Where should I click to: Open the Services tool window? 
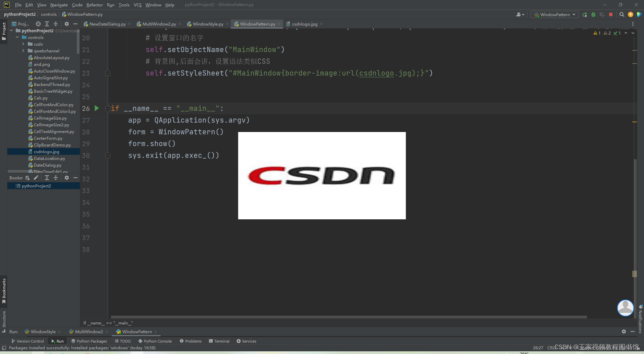(x=246, y=341)
